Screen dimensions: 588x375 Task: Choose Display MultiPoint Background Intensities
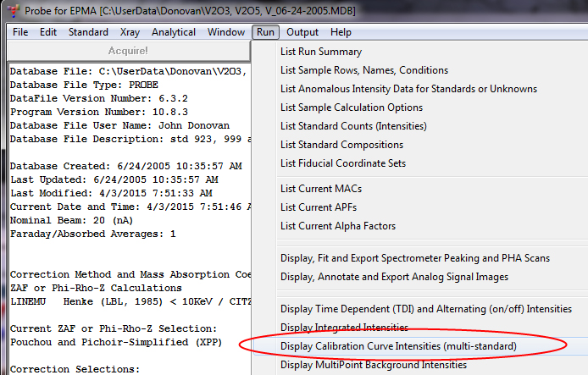click(x=373, y=365)
